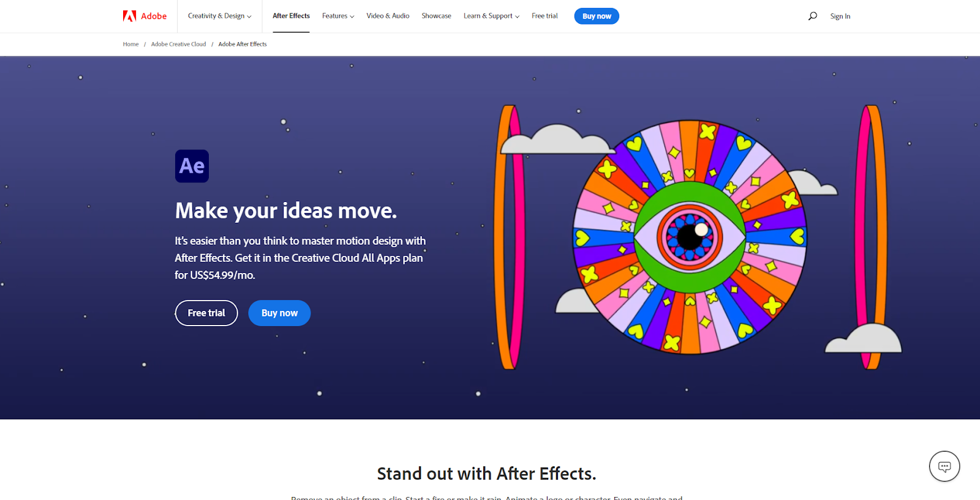The height and width of the screenshot is (500, 980).
Task: Open the Video & Audio menu item
Action: pyautogui.click(x=388, y=16)
